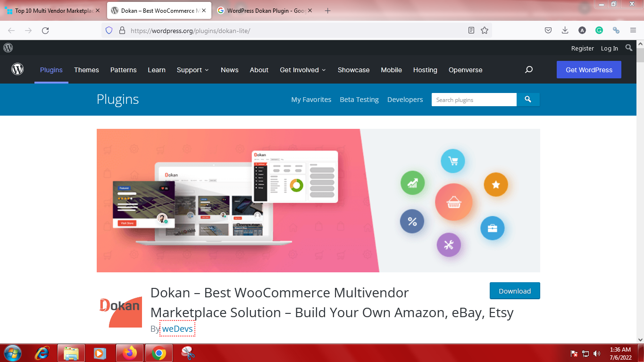The image size is (644, 362).
Task: Bookmark this page with the star icon
Action: point(484,30)
